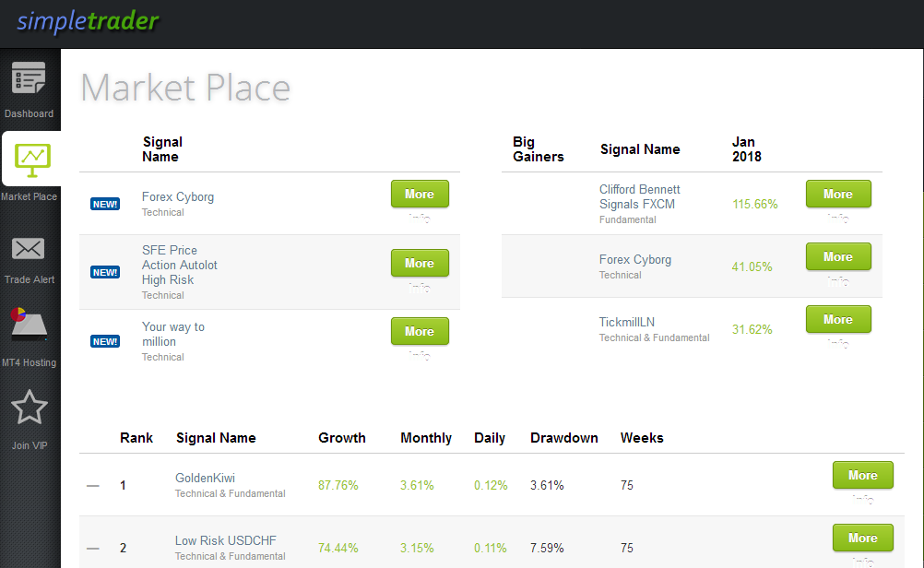
Task: Open Clifford Bennett Signals FXCM signal
Action: tap(639, 196)
